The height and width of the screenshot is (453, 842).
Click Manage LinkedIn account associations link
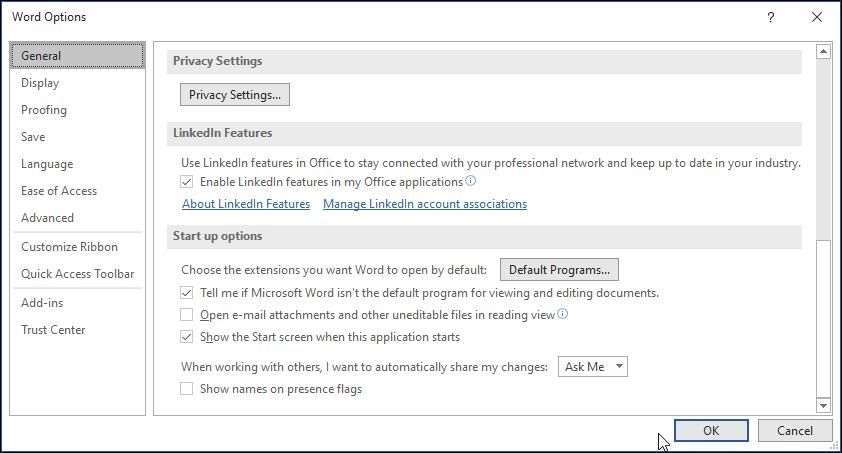tap(425, 204)
